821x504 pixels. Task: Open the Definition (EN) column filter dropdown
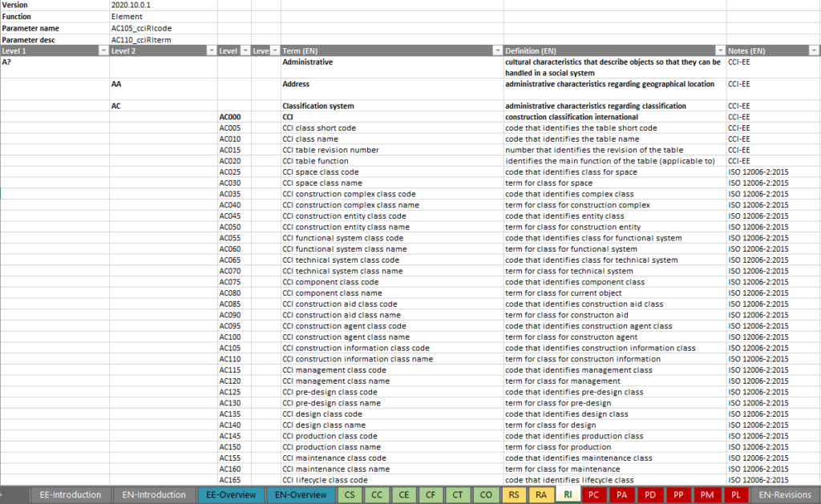(721, 50)
